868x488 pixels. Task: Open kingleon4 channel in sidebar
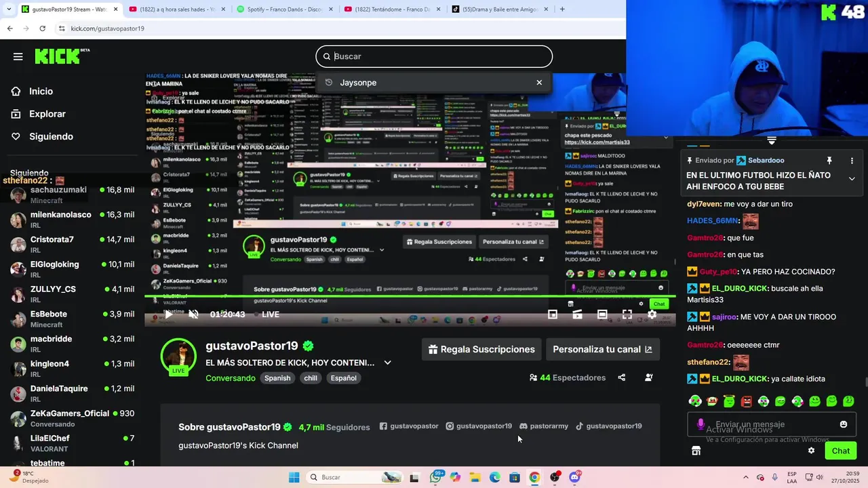(72, 369)
